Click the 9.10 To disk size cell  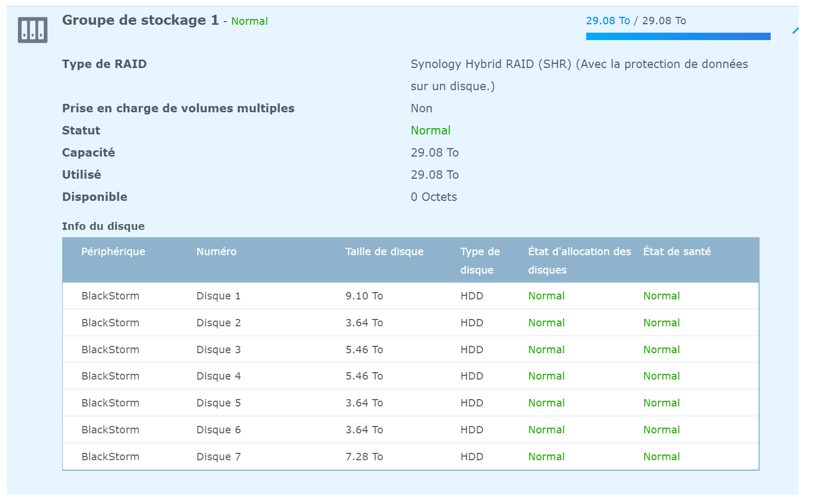pyautogui.click(x=364, y=296)
